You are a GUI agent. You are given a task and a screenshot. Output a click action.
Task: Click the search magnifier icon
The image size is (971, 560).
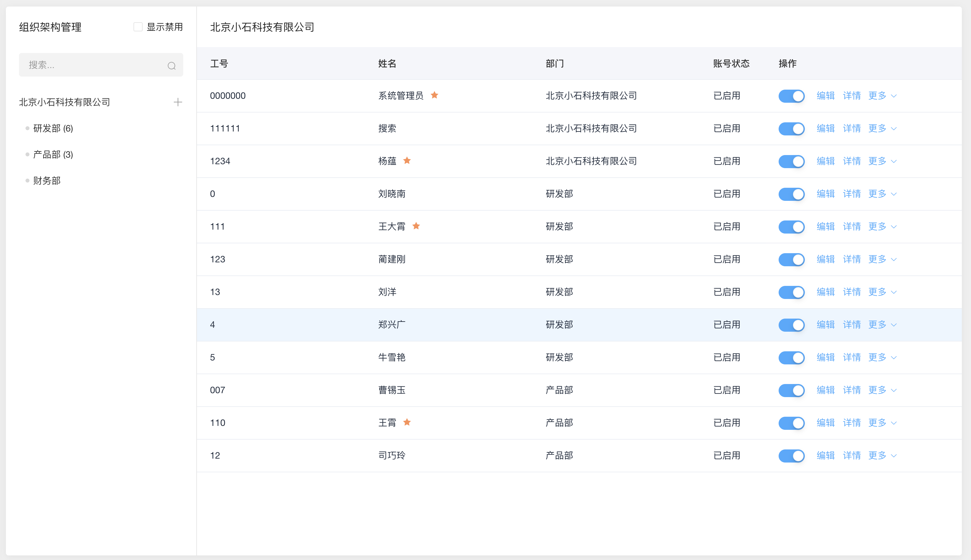pos(171,66)
